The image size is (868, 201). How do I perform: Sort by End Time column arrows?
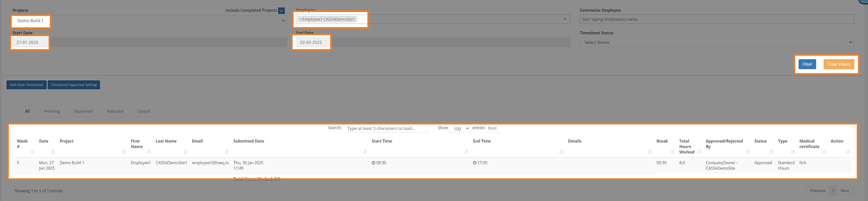[x=561, y=152]
